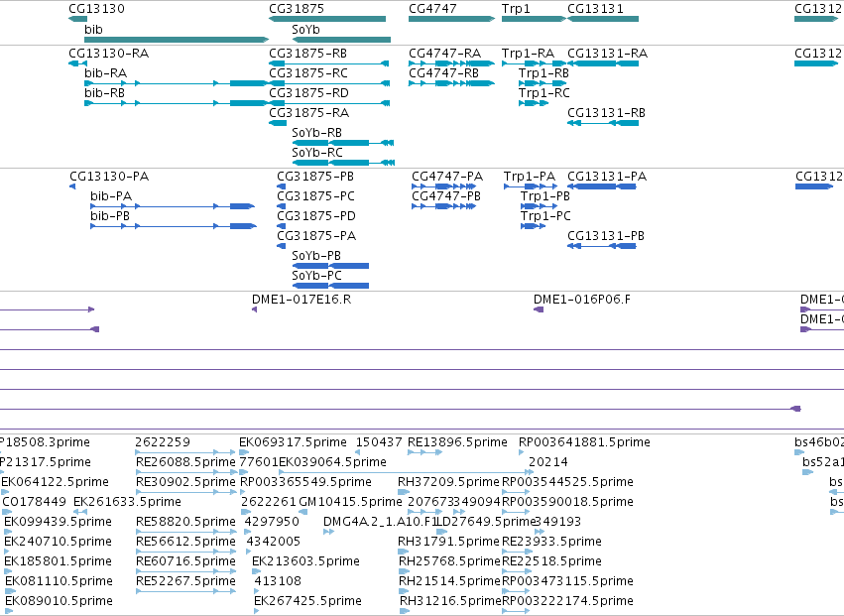Screen dimensions: 844x616
Task: Click EST RE60716.5prime
Action: pos(185,561)
